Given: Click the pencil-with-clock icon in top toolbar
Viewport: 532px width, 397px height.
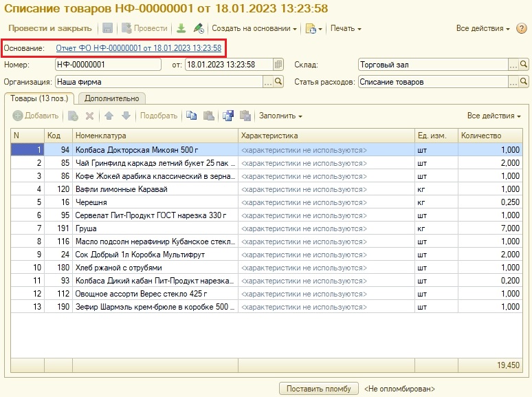Looking at the screenshot, I should [199, 28].
